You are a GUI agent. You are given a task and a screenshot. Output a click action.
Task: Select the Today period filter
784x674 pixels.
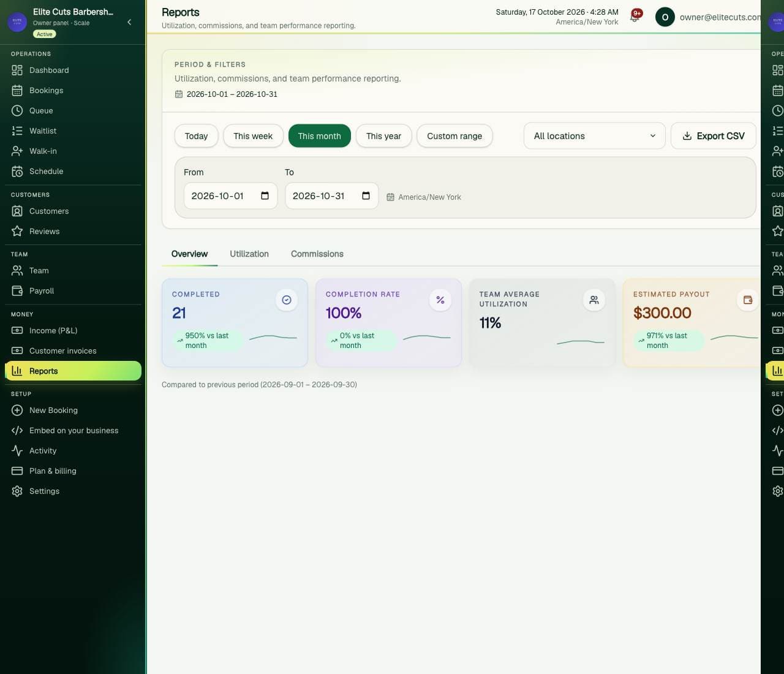[196, 136]
